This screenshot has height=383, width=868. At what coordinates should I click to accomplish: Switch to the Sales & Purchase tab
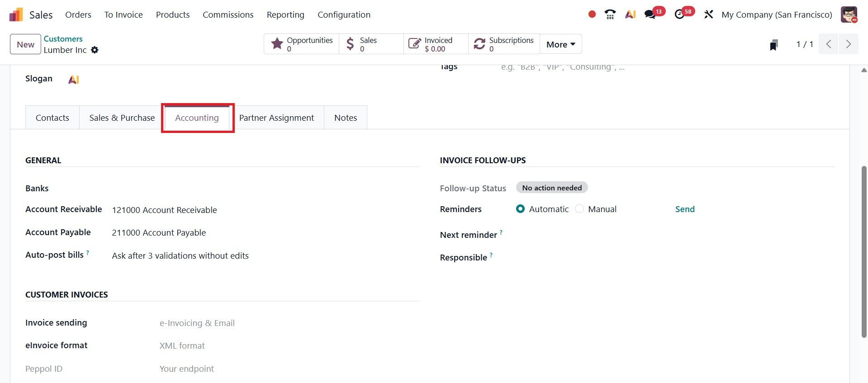122,118
